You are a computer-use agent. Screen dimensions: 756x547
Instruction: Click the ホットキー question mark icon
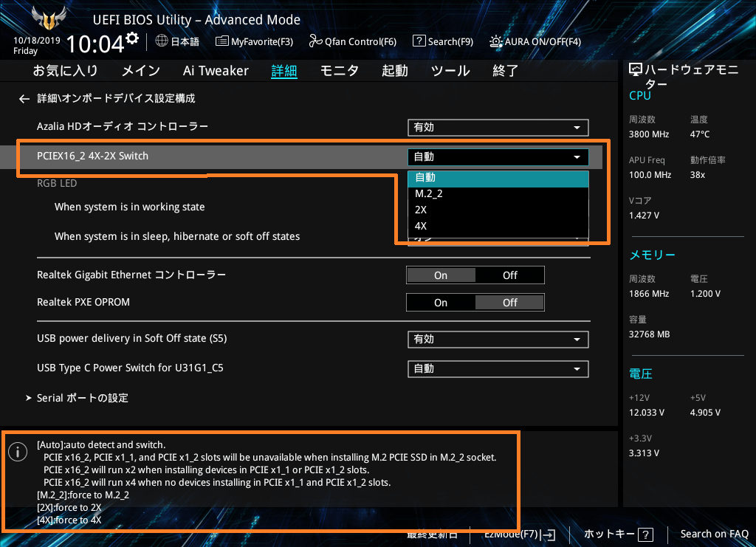coord(645,534)
